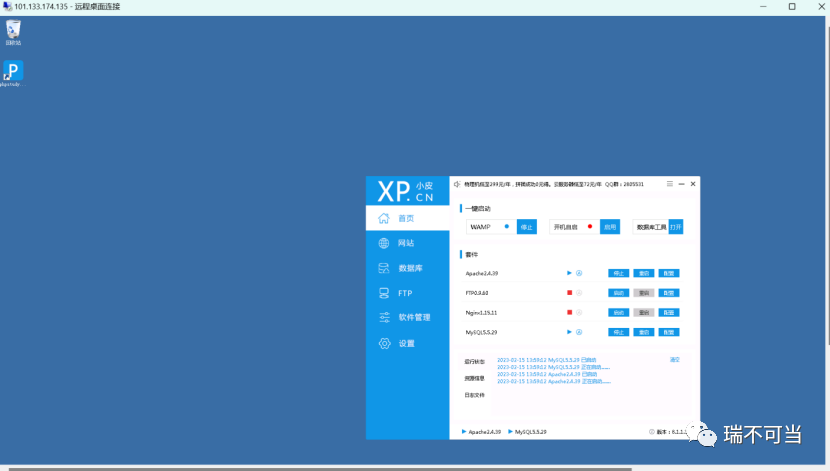Viewport: 830px width, 471px height.
Task: Click the version info at bottom right
Action: (668, 431)
